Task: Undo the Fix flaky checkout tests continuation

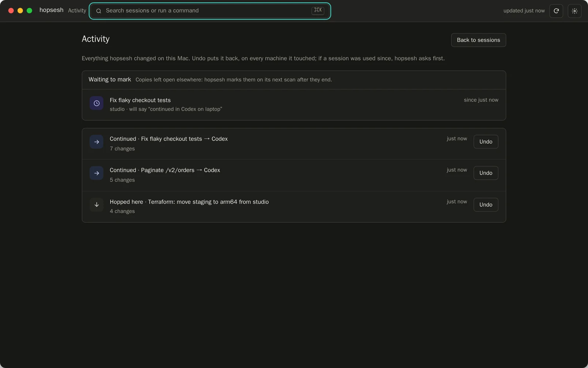Action: point(486,142)
